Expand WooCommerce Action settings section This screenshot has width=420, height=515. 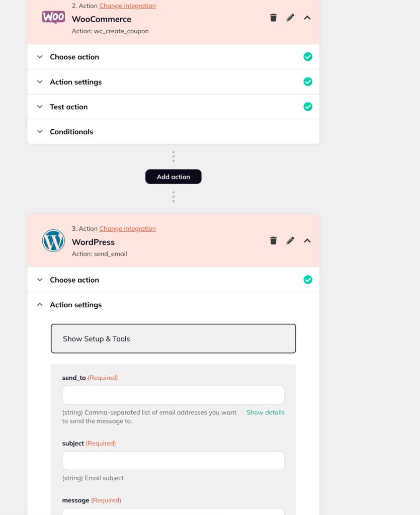174,82
